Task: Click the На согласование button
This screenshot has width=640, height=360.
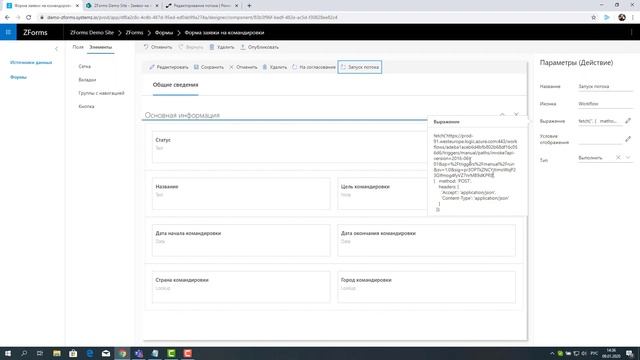Action: tap(313, 67)
